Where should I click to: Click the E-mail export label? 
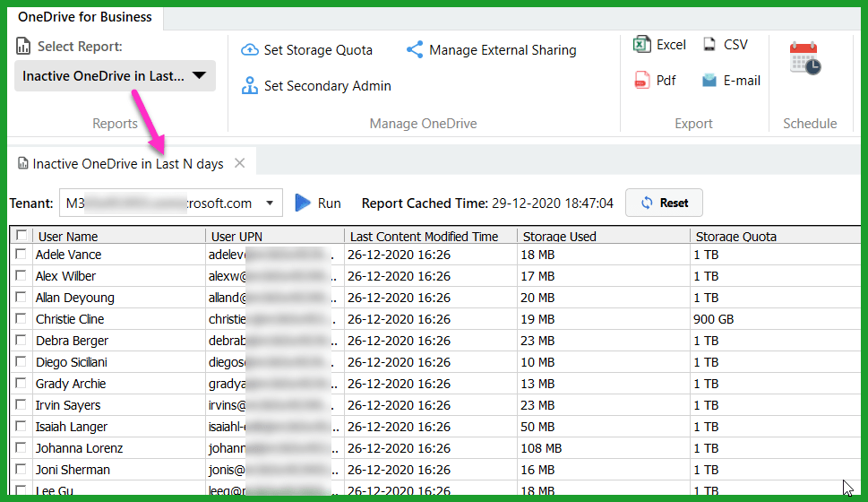[x=742, y=81]
